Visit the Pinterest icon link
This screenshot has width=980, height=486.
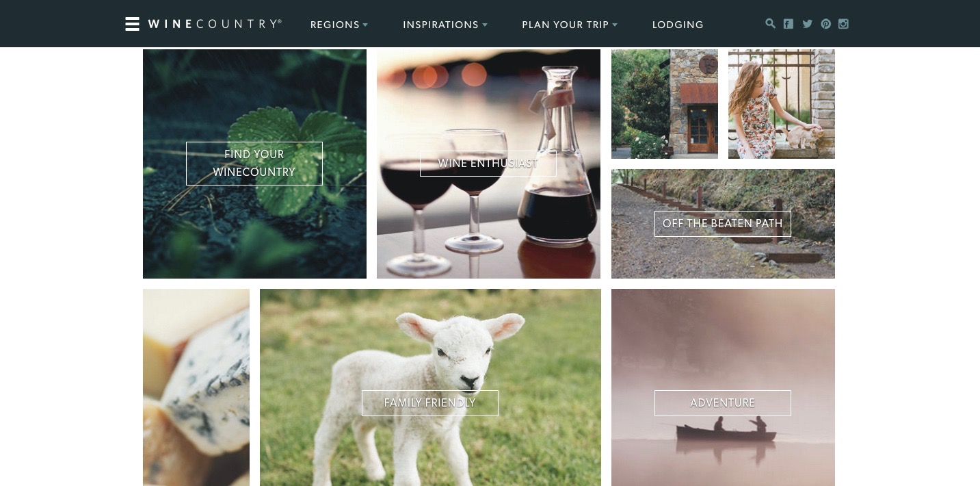tap(826, 24)
